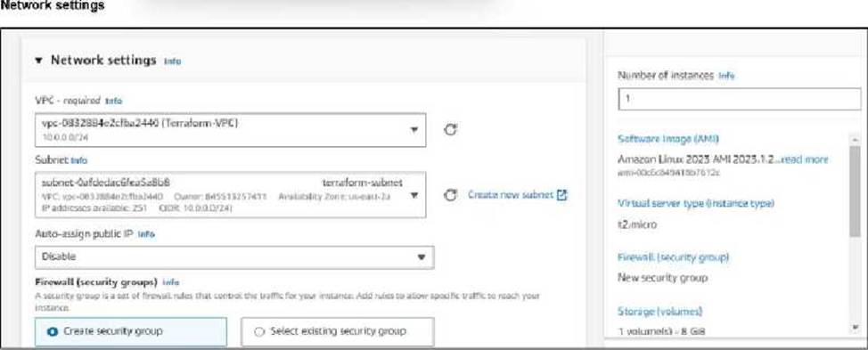
Task: Click the summary panel scroll up arrow
Action: click(856, 139)
